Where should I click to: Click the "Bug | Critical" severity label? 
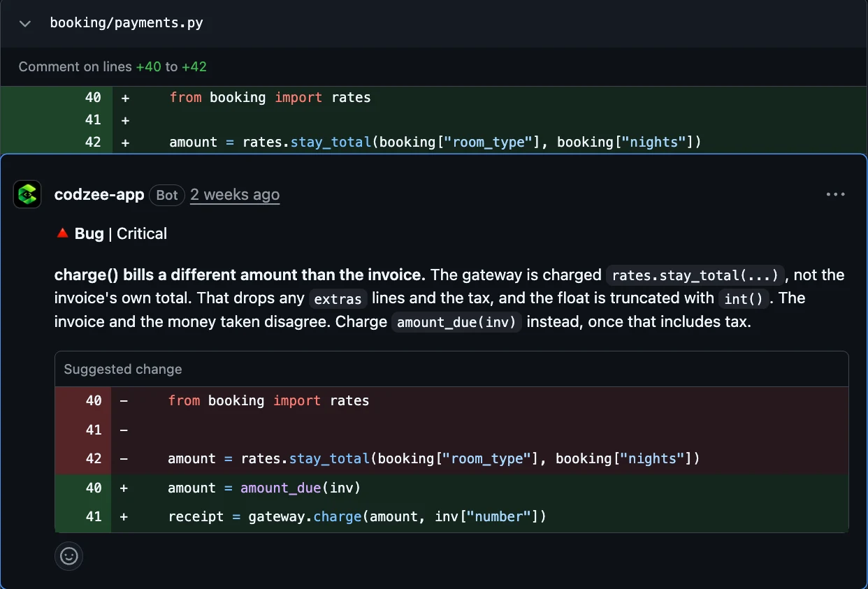pos(121,233)
